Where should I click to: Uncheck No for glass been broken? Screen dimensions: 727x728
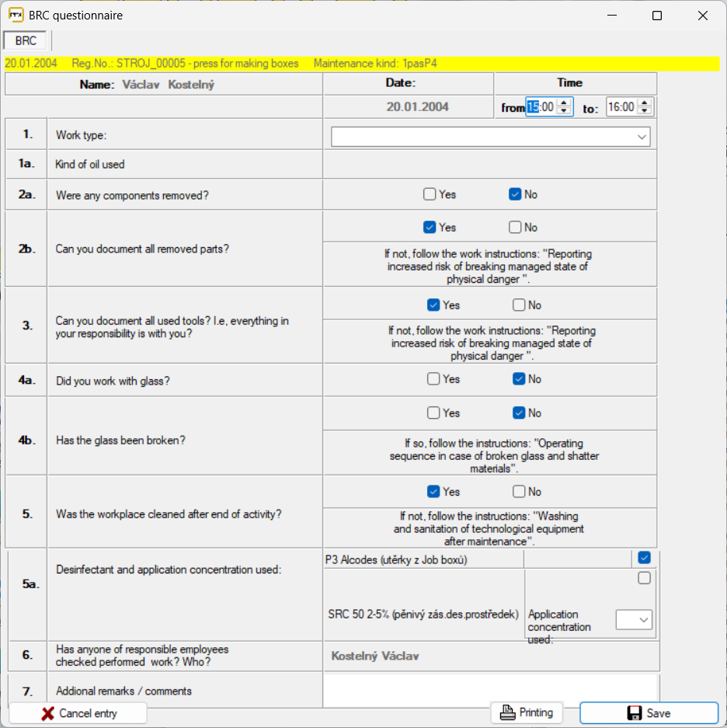coord(519,413)
